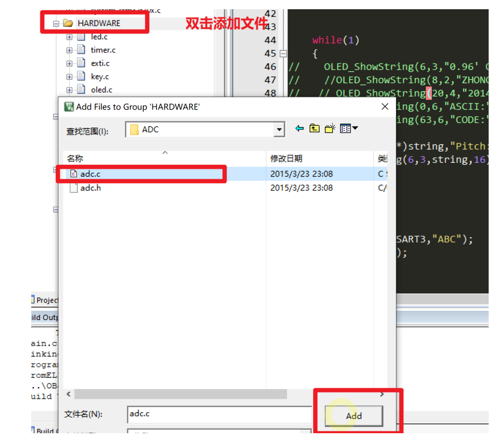504x446 pixels.
Task: Click the Keil icon in dialog title
Action: point(69,107)
